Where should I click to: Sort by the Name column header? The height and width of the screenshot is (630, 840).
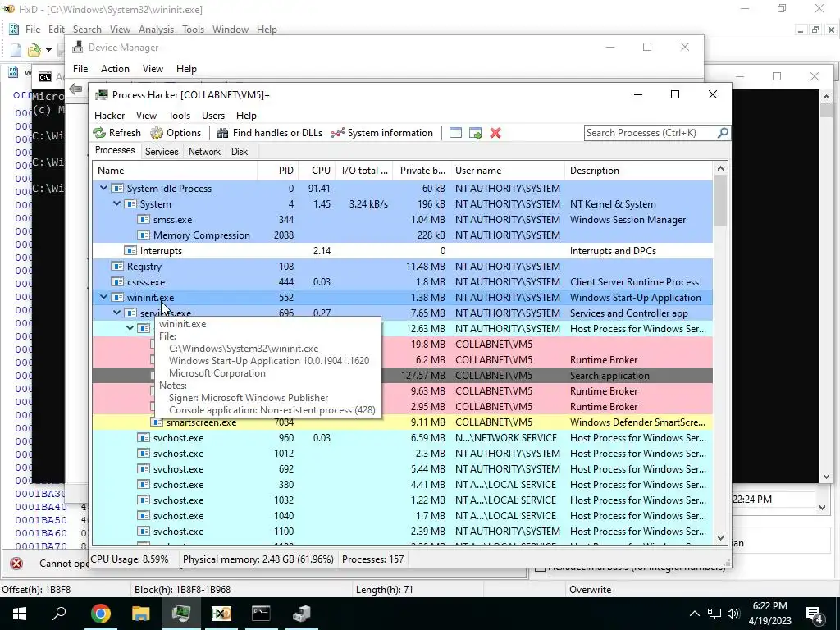[175, 171]
